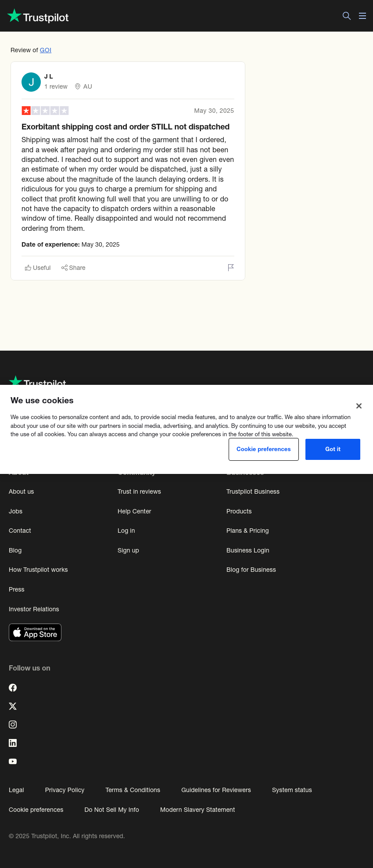Visit Trustpilot on Facebook
The height and width of the screenshot is (868, 373).
point(13,688)
